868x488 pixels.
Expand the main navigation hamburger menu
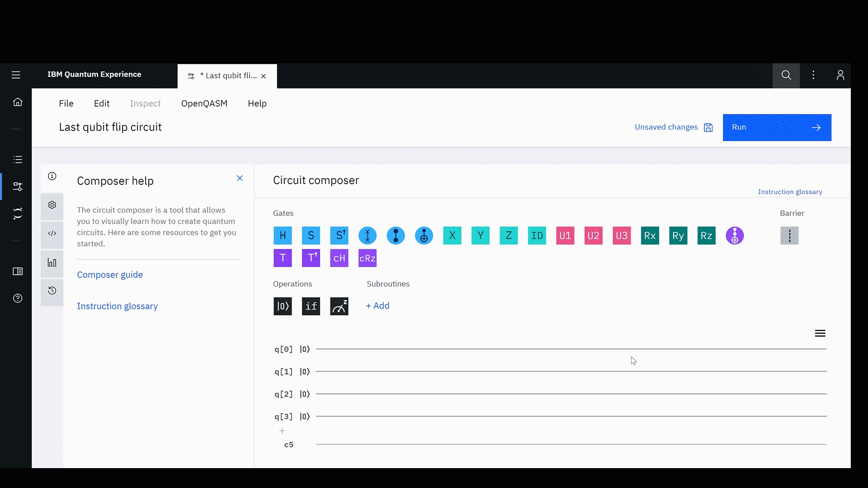(16, 75)
